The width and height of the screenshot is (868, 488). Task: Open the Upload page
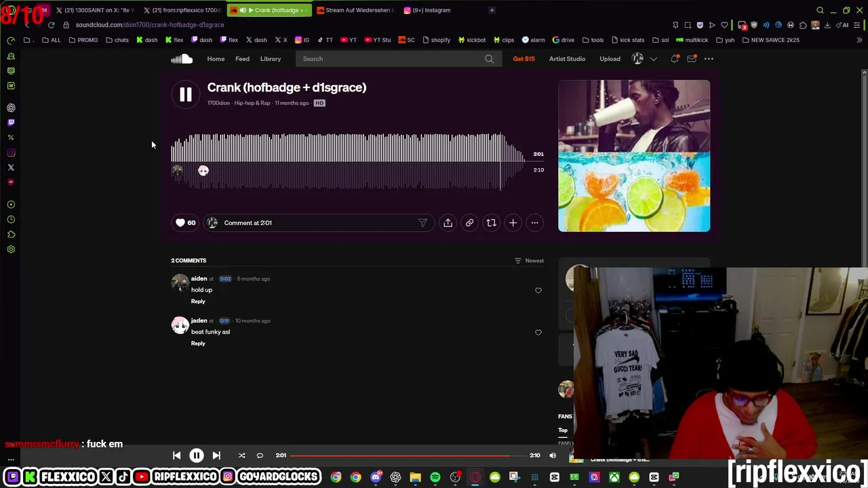(610, 59)
